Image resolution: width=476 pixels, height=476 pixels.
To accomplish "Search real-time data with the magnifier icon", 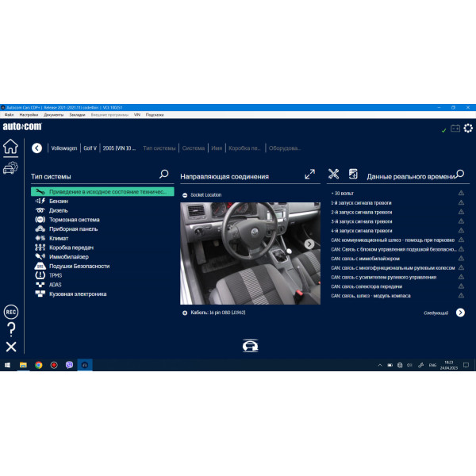I will point(460,174).
